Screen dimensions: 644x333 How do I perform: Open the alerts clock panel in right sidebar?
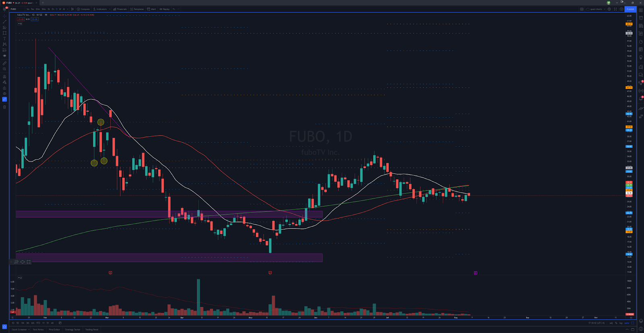(x=641, y=18)
